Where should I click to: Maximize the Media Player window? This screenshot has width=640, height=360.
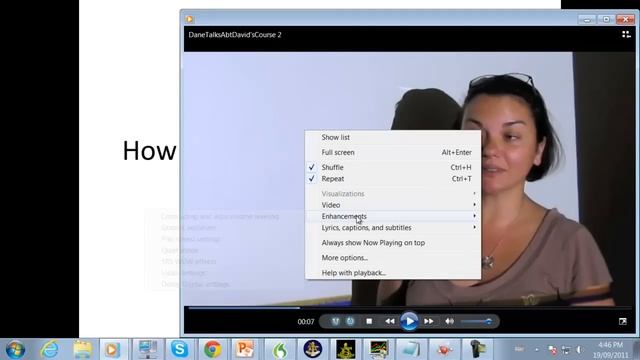[x=606, y=19]
